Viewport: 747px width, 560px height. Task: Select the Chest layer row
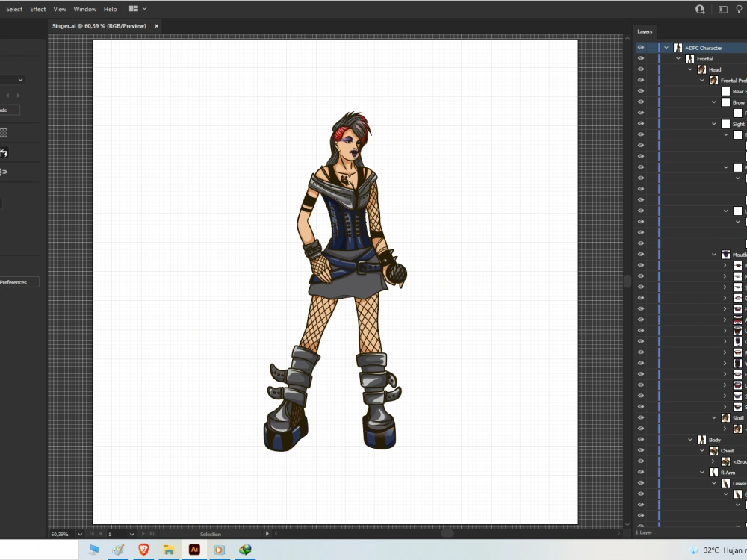tap(691, 450)
